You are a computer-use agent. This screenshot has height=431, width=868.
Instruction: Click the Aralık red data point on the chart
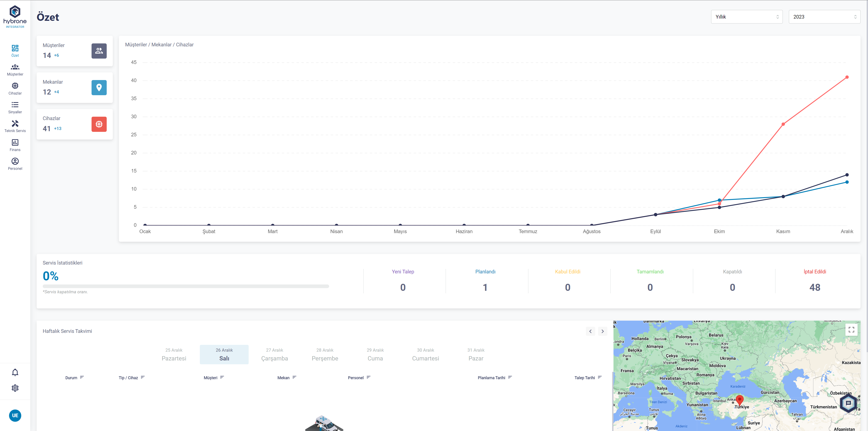[847, 77]
